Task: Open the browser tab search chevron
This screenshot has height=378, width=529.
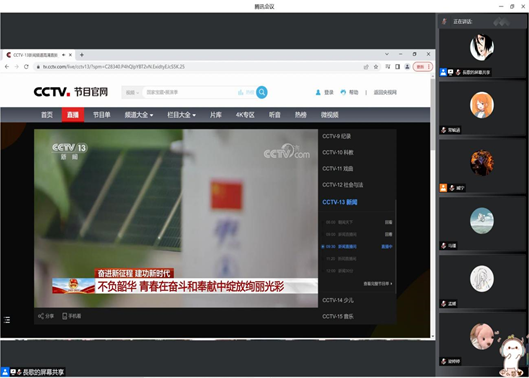Action: [x=387, y=54]
